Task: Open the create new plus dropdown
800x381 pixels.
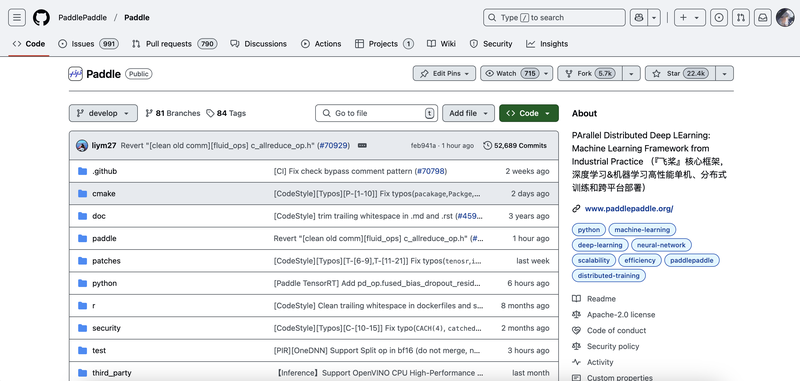Action: coord(690,18)
